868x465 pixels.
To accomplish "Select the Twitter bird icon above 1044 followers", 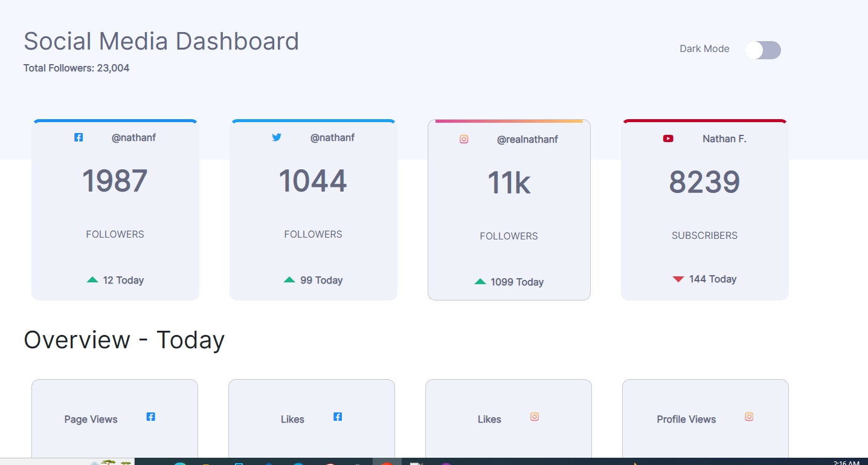I will [277, 137].
